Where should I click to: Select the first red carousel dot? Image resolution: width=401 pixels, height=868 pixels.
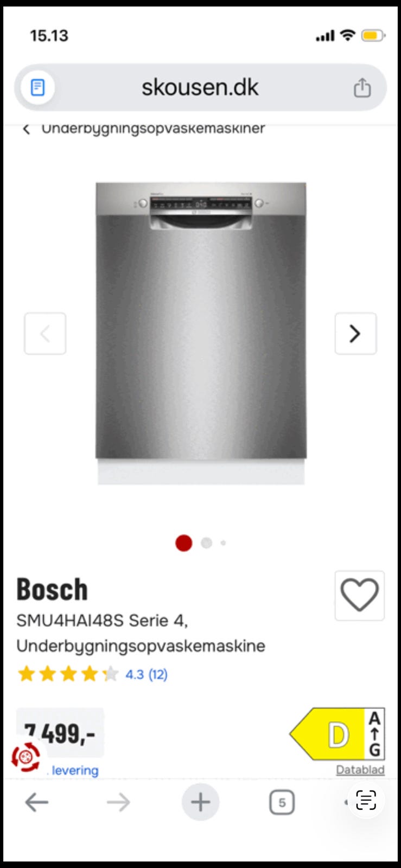tap(184, 542)
